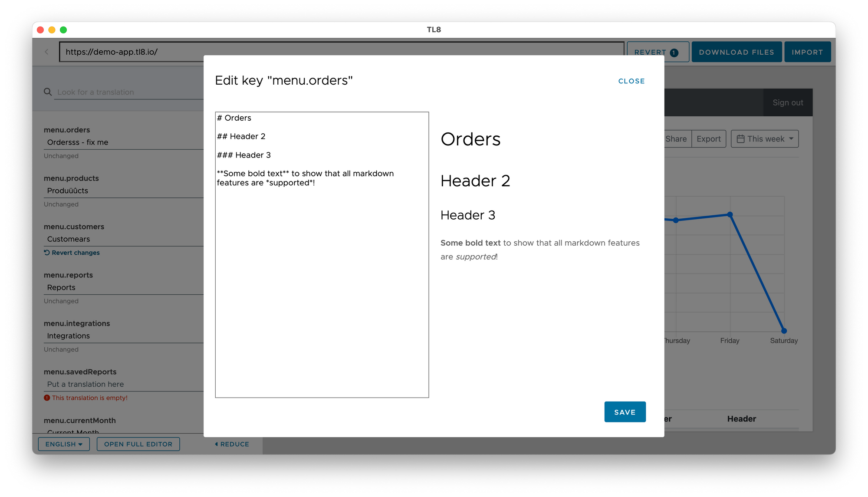This screenshot has width=868, height=497.
Task: Open the ENGLISH language dropdown
Action: coord(63,444)
